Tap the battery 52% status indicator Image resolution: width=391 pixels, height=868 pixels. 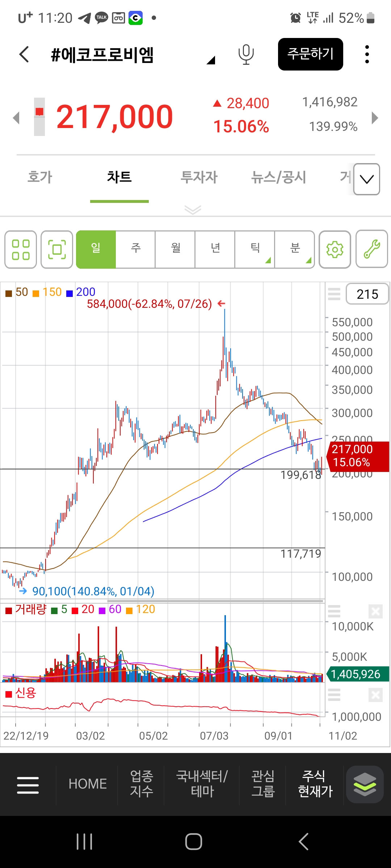357,18
